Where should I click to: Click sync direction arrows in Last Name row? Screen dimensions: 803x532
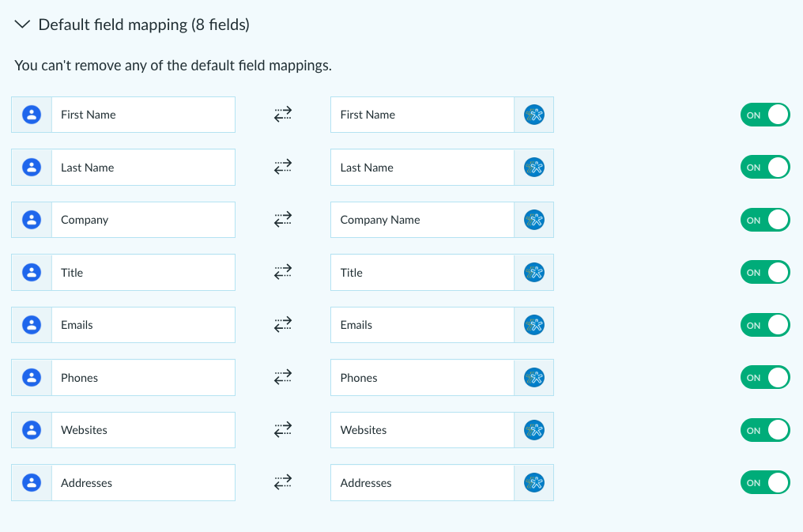point(283,167)
